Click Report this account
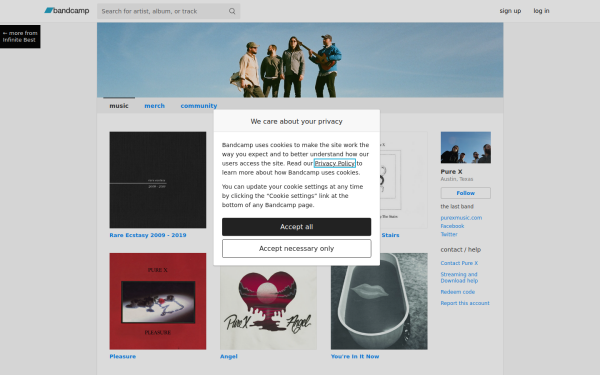The height and width of the screenshot is (375, 600). (x=465, y=303)
